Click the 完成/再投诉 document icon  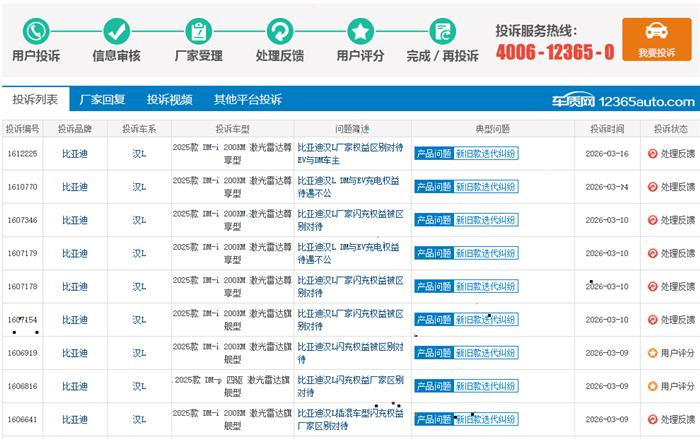click(442, 30)
